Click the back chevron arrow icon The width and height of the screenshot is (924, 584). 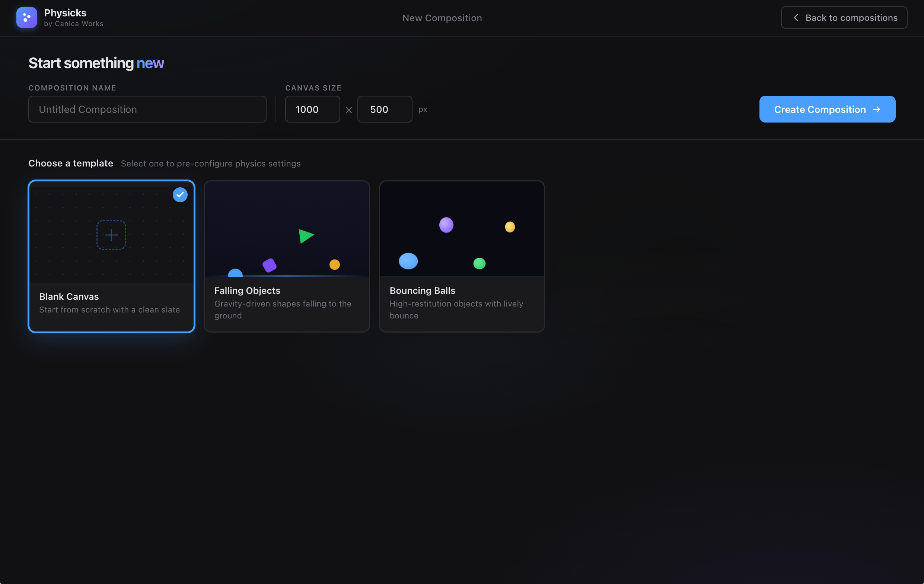[x=796, y=18]
